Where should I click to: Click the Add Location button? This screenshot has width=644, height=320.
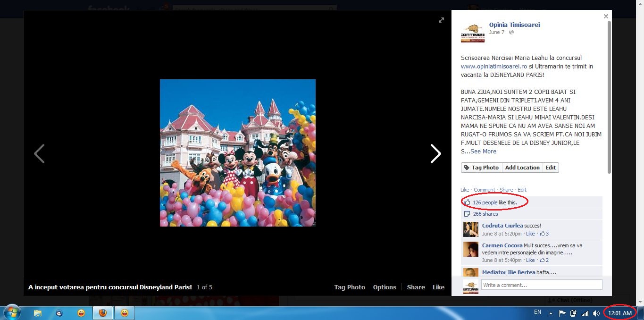point(522,168)
